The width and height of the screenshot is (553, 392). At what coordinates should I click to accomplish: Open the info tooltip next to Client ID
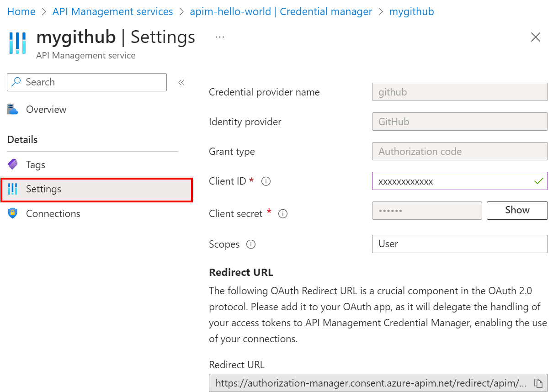tap(266, 181)
